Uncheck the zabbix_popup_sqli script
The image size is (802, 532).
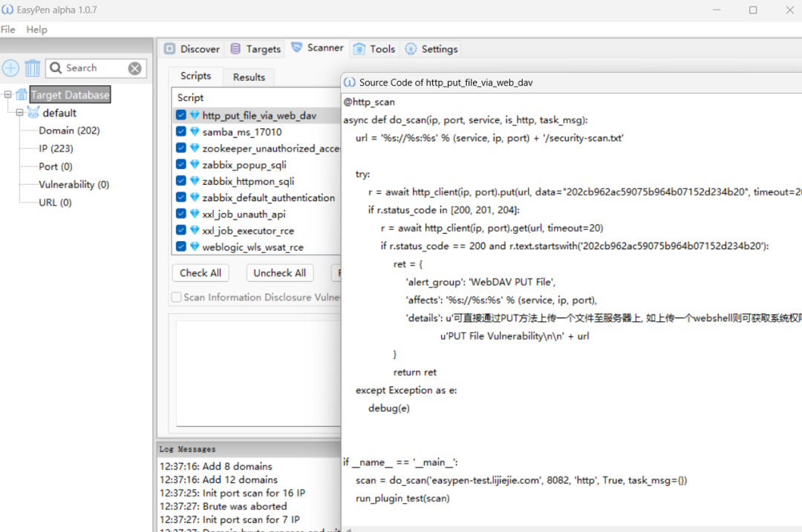click(x=181, y=164)
